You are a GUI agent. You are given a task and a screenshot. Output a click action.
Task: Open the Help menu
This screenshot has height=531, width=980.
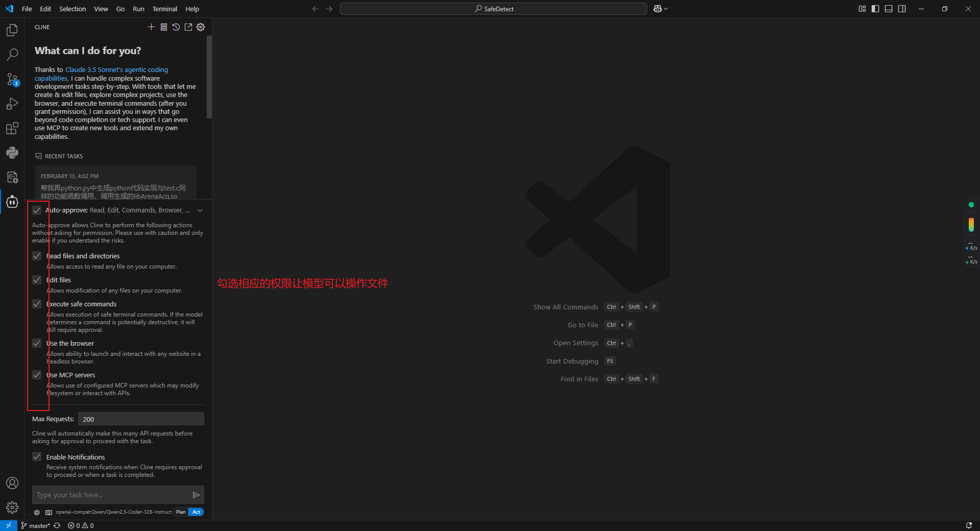(192, 9)
